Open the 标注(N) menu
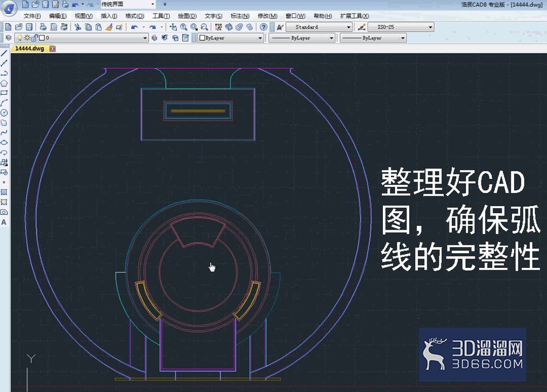 [x=240, y=16]
